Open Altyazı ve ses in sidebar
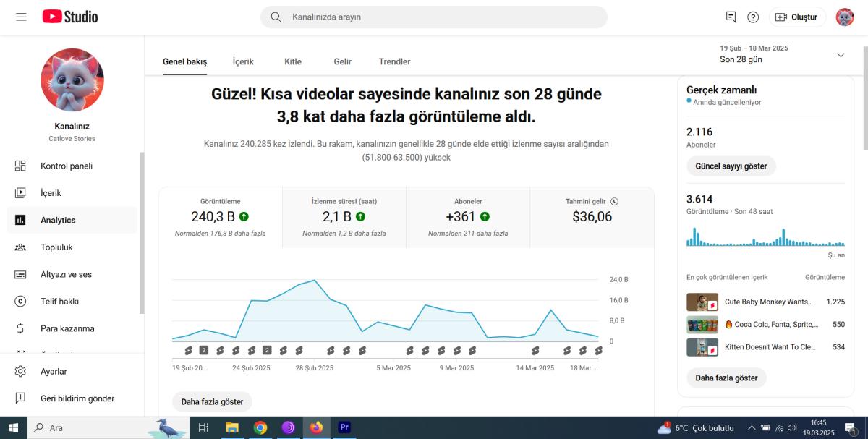 click(x=72, y=274)
